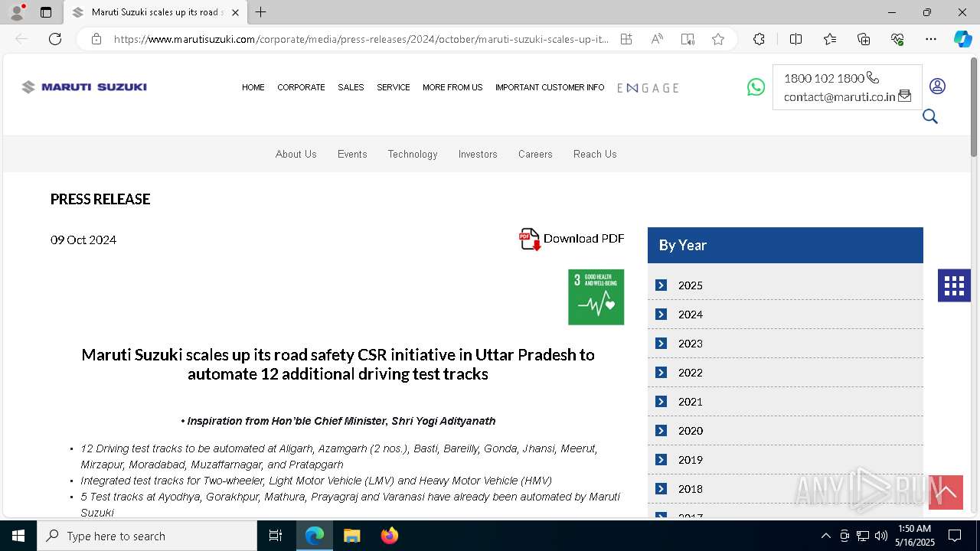The image size is (980, 551).
Task: View site information lock icon
Action: tap(96, 39)
